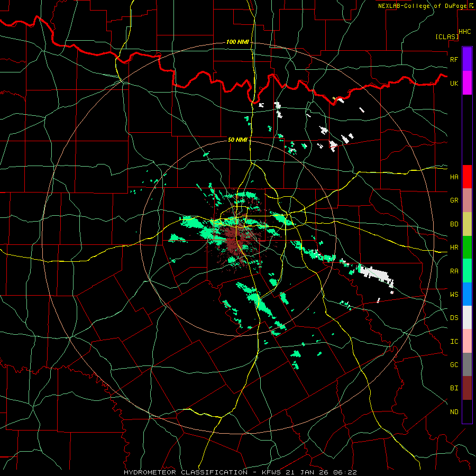
Task: Select the GC gray legend swatch
Action: point(467,364)
